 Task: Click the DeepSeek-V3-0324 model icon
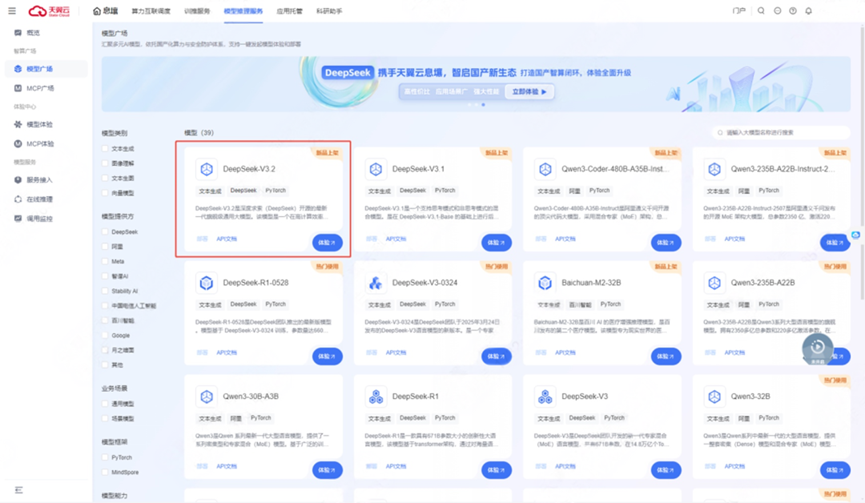click(376, 282)
